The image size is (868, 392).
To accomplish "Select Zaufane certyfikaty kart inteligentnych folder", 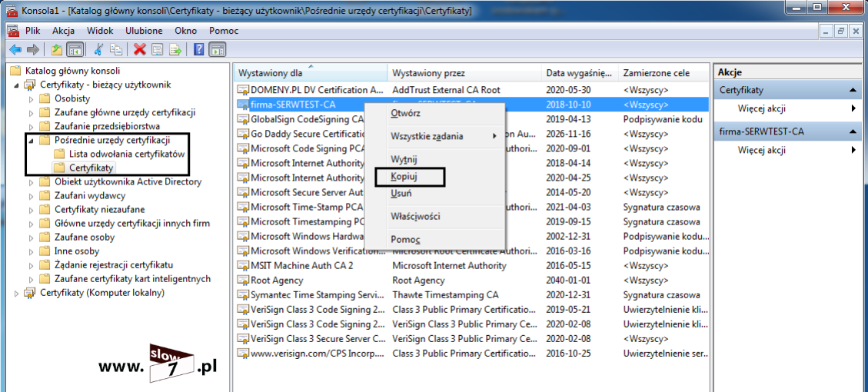I will pos(133,278).
